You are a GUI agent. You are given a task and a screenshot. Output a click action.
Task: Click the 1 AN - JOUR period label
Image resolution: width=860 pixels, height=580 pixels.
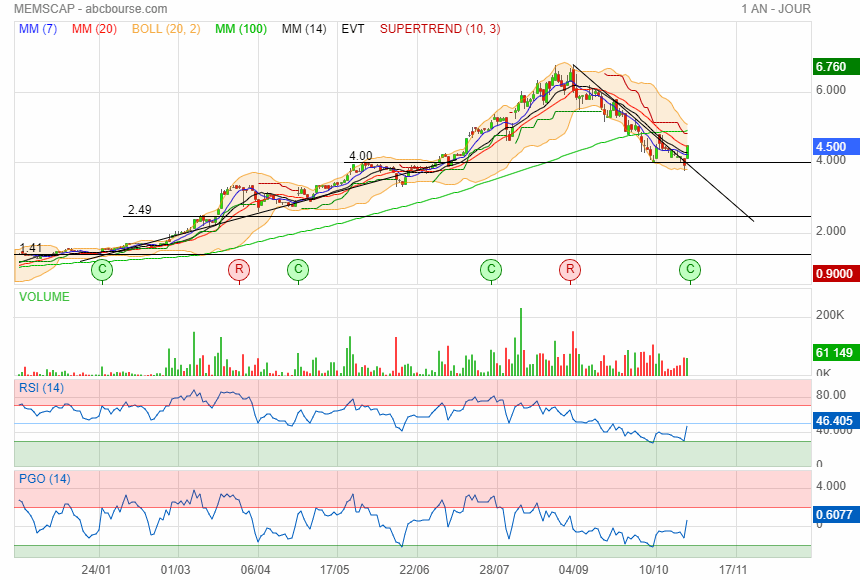(776, 9)
